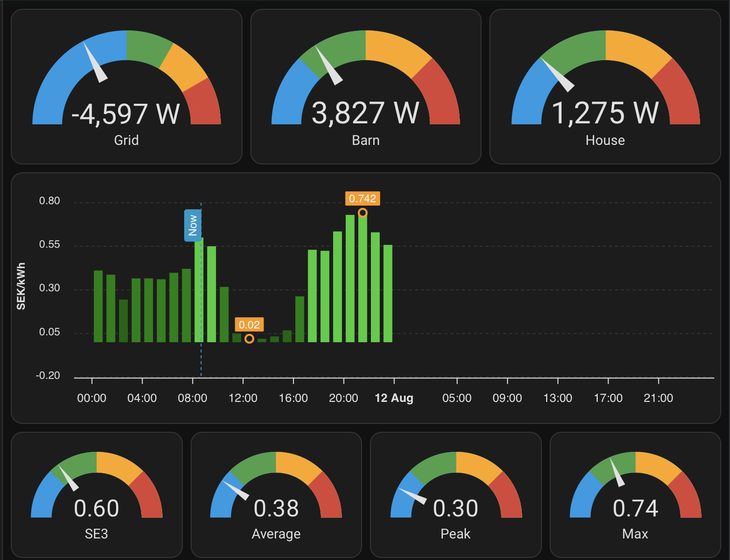
Task: Click the 0.80 y-axis tick label
Action: click(49, 201)
